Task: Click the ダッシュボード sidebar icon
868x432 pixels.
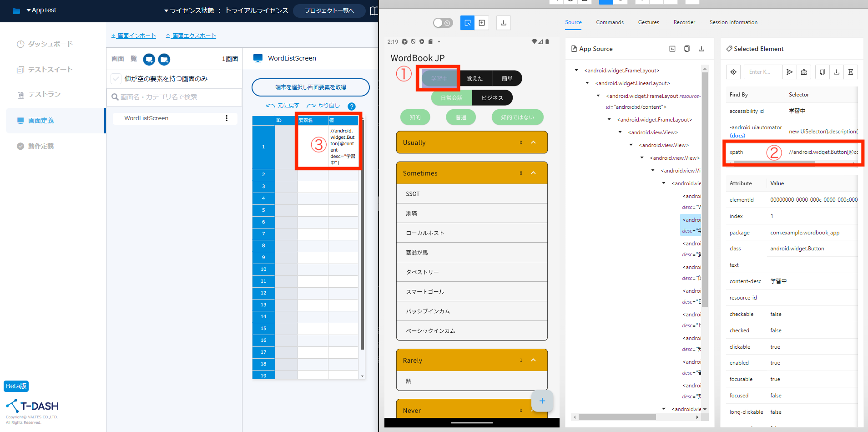Action: click(20, 44)
